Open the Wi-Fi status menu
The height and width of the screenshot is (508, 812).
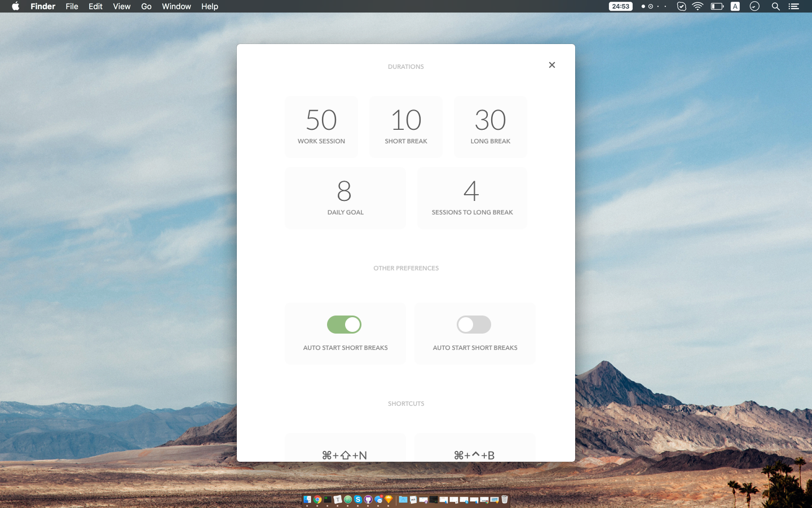pos(698,6)
